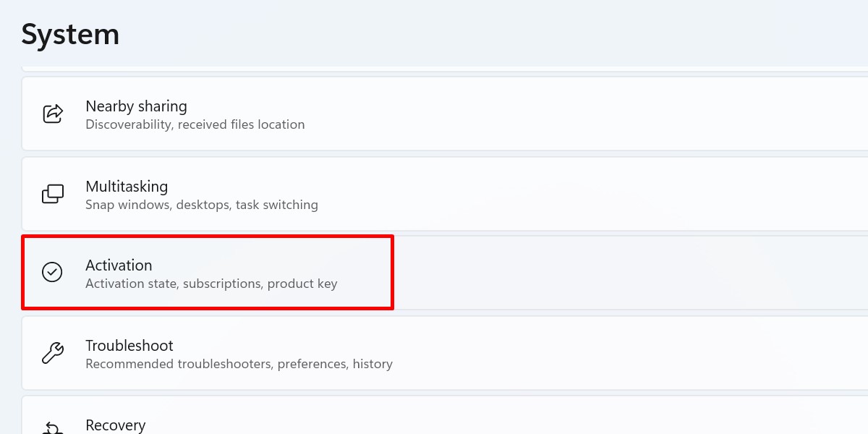Open the Troubleshoot settings page
Image resolution: width=868 pixels, height=434 pixels.
(x=289, y=353)
